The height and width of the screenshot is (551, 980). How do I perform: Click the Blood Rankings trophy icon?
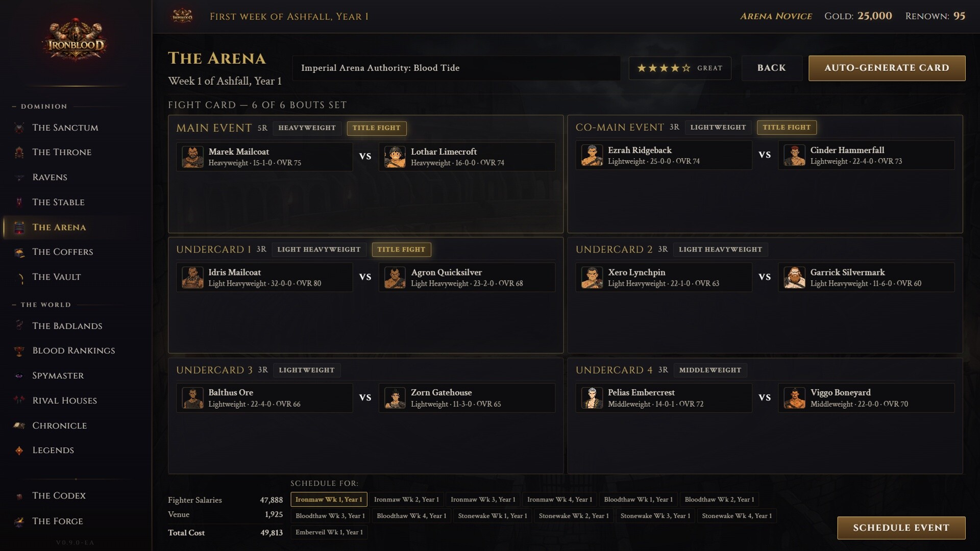pos(19,351)
